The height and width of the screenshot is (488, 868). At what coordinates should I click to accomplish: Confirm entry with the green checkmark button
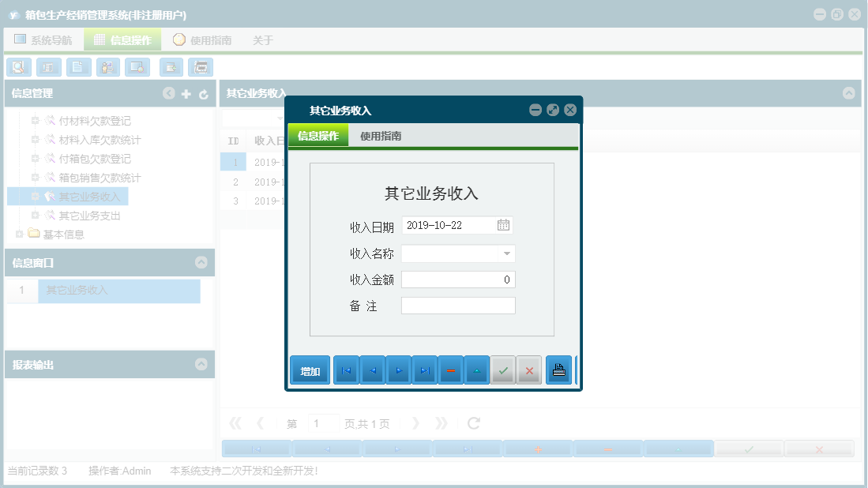click(x=503, y=370)
